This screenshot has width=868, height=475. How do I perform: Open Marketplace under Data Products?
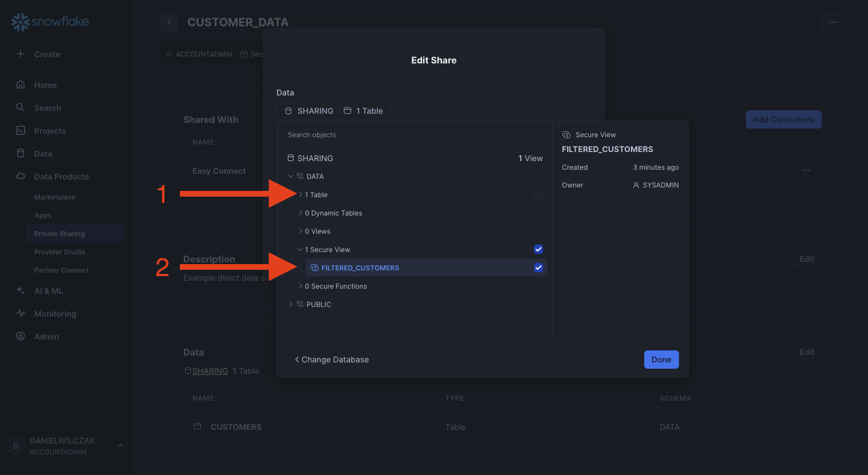pos(55,197)
